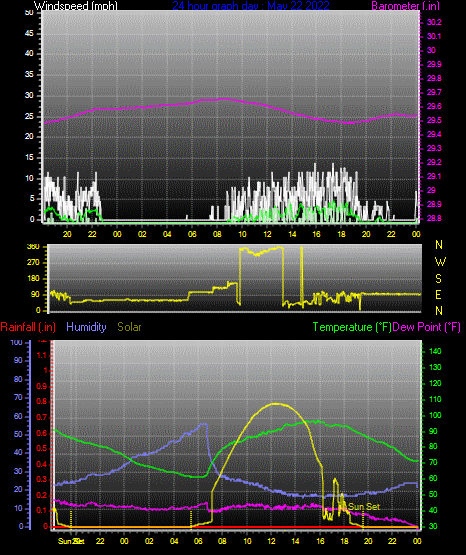
Task: Click the "Dew Point (°F)" legend label
Action: coord(427,327)
